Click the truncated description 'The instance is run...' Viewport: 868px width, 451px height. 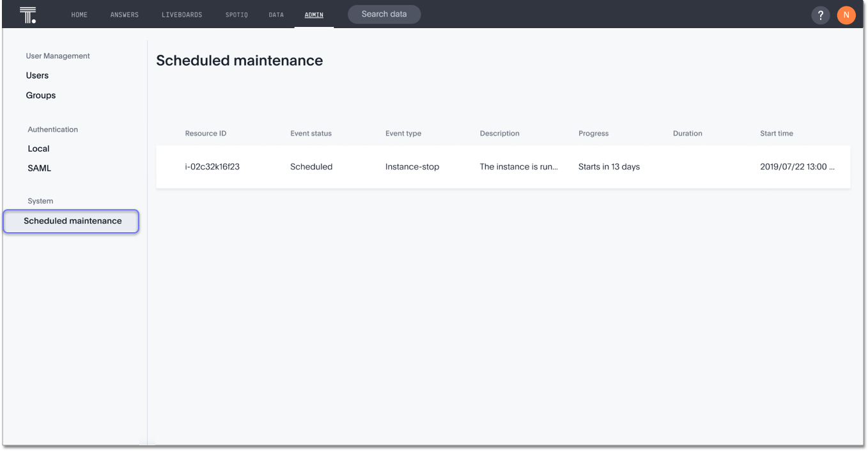tap(518, 167)
